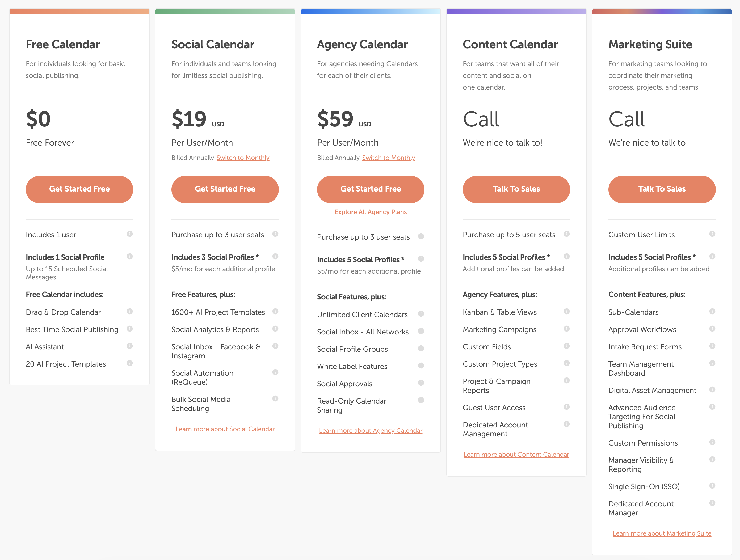Screen dimensions: 740x560
Task: Click info icon beside Guest User Access
Action: [567, 407]
